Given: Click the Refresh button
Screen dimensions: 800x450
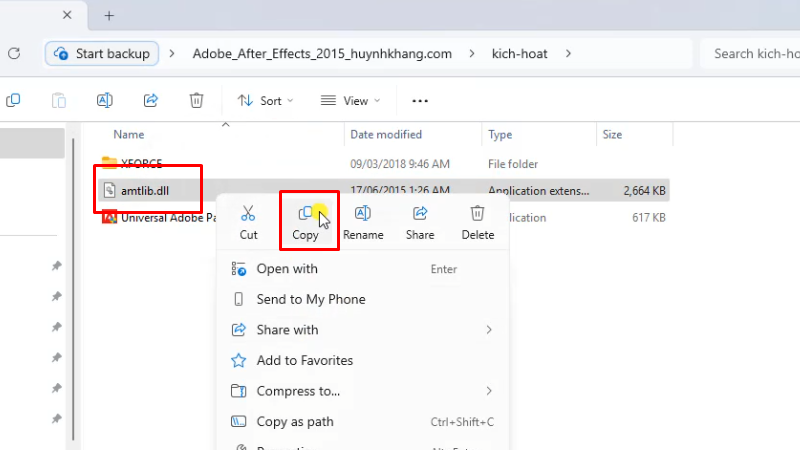Looking at the screenshot, I should (14, 54).
